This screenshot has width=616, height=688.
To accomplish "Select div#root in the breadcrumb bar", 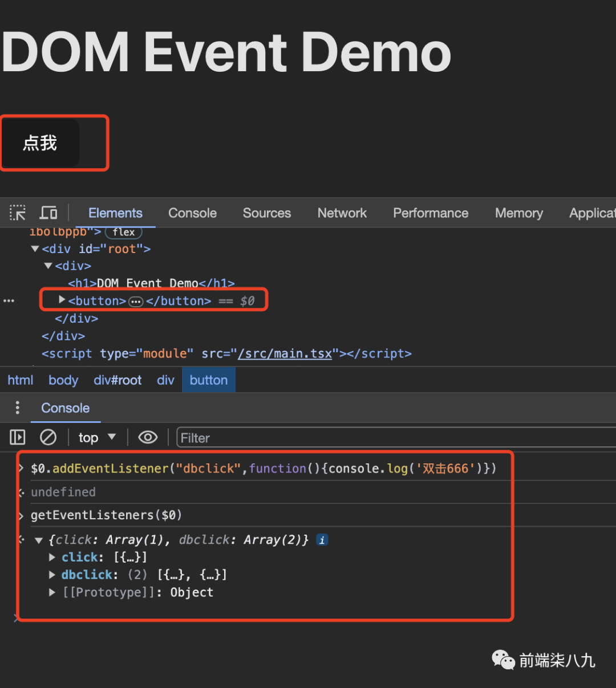I will tap(117, 380).
